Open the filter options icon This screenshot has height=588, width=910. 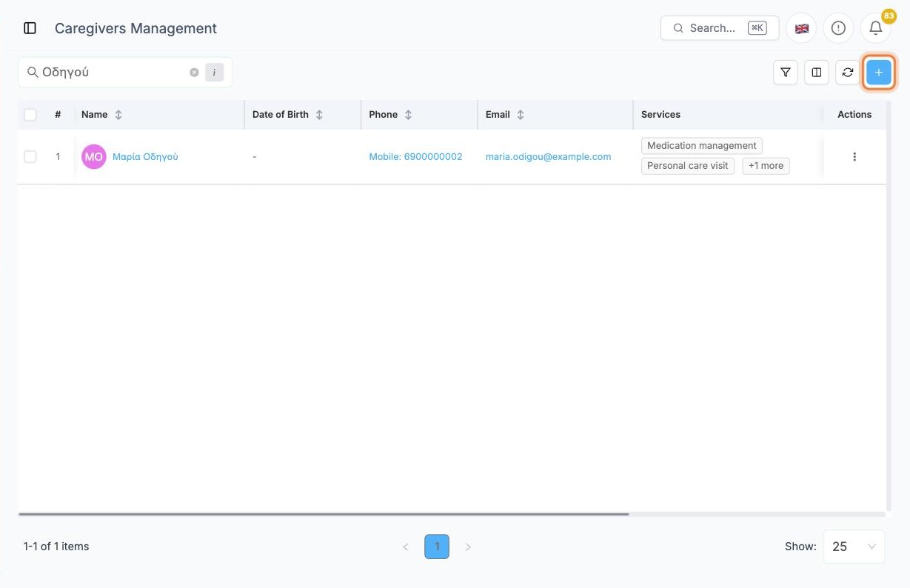coord(786,73)
